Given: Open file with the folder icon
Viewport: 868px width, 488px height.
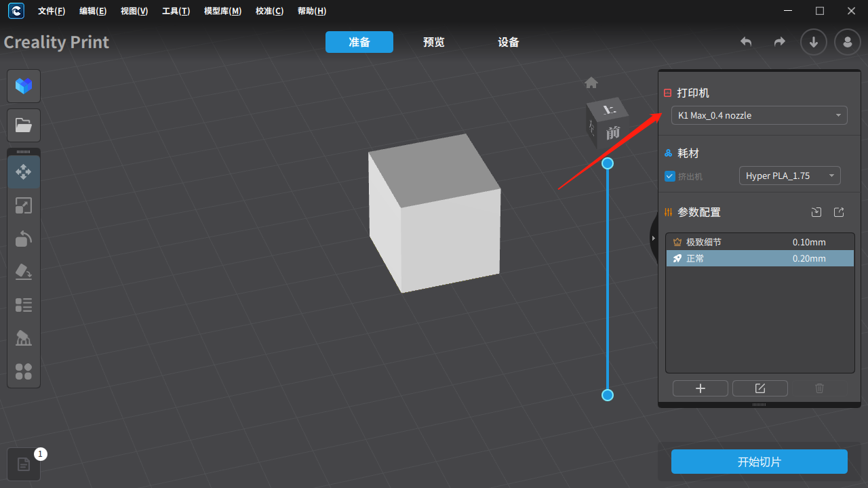Looking at the screenshot, I should coord(24,125).
